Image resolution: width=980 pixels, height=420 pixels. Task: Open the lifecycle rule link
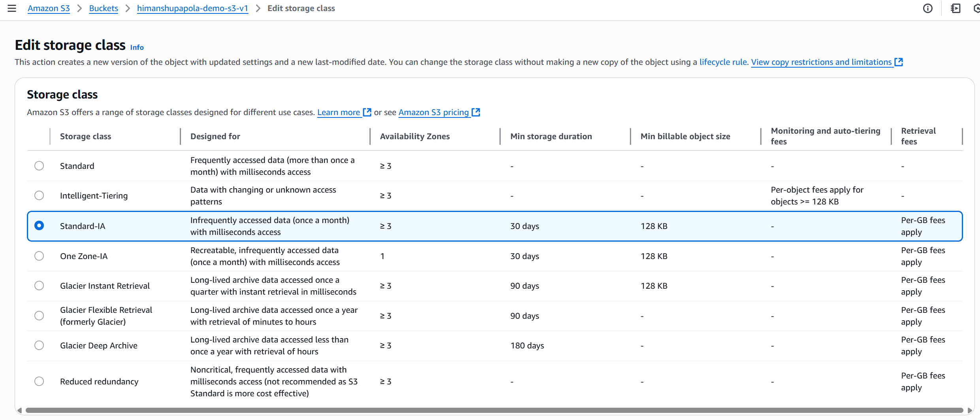(723, 62)
